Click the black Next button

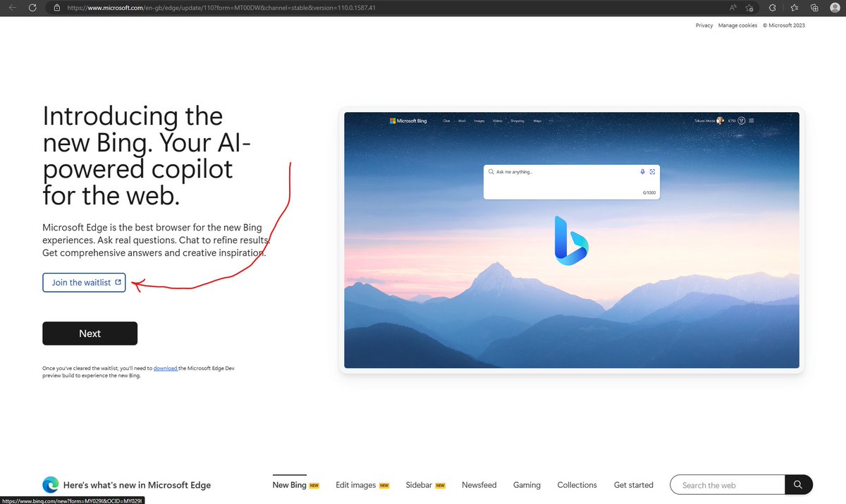point(90,333)
